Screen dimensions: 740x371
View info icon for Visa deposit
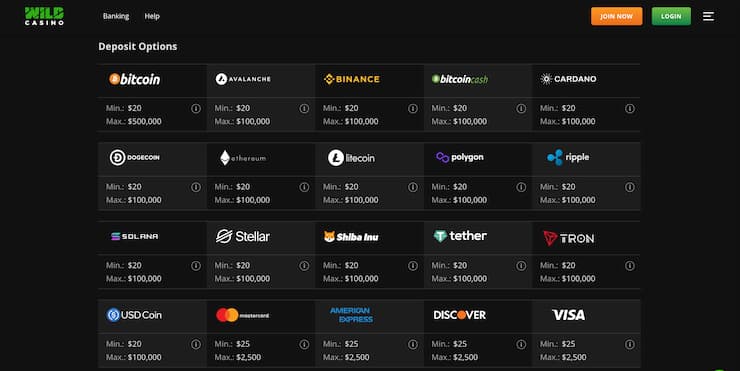pos(630,345)
